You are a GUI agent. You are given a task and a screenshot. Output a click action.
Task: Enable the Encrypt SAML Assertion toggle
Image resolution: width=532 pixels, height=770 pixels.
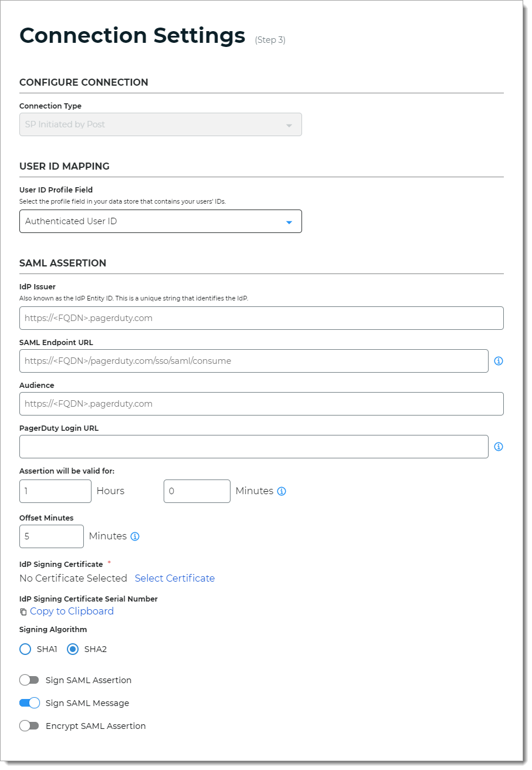29,726
